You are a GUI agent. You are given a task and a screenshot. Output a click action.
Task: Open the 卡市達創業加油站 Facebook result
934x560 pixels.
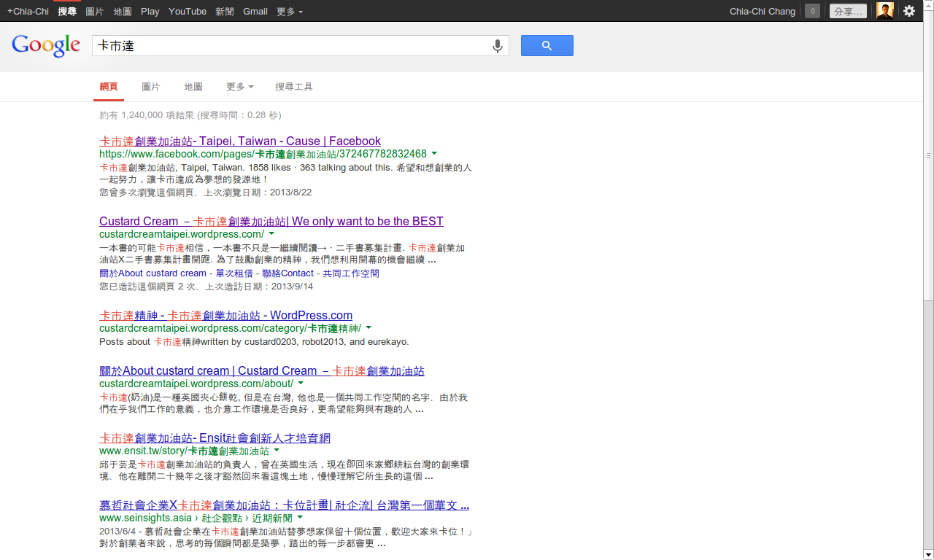tap(240, 141)
